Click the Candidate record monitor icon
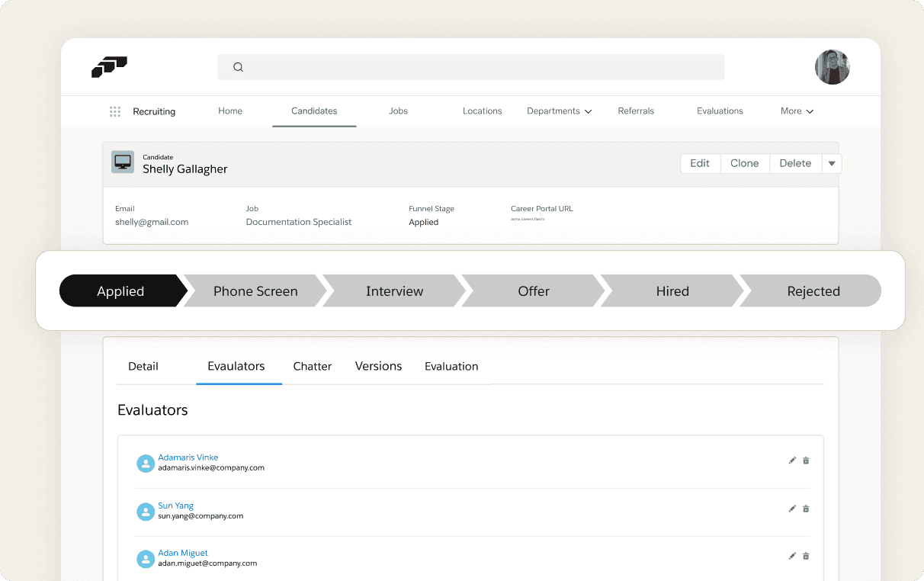Image resolution: width=924 pixels, height=581 pixels. [x=123, y=162]
